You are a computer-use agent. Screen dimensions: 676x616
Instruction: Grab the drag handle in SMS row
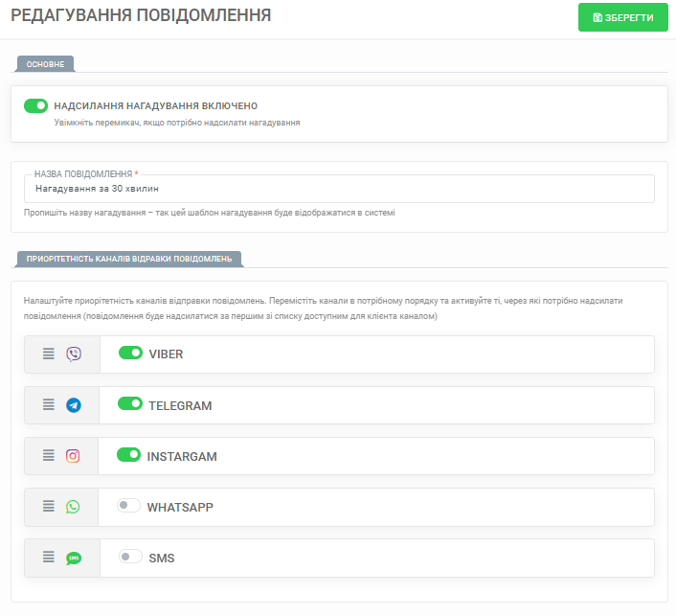point(48,558)
